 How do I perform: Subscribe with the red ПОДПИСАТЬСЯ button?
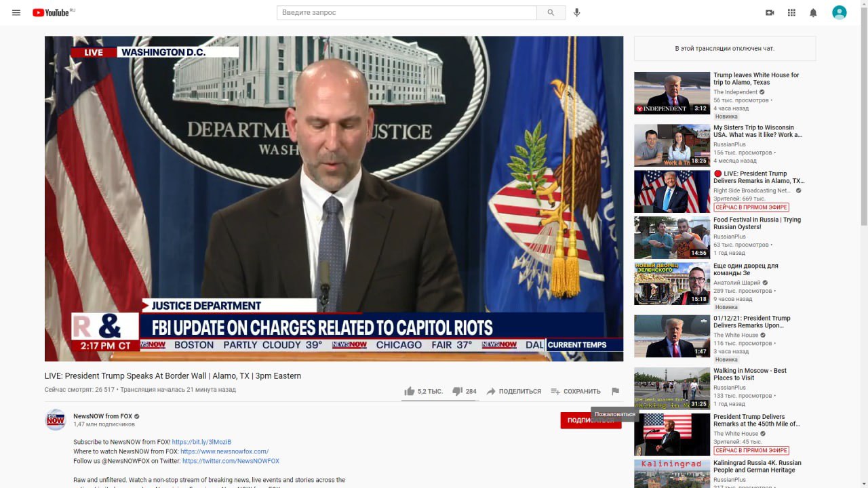(x=591, y=420)
